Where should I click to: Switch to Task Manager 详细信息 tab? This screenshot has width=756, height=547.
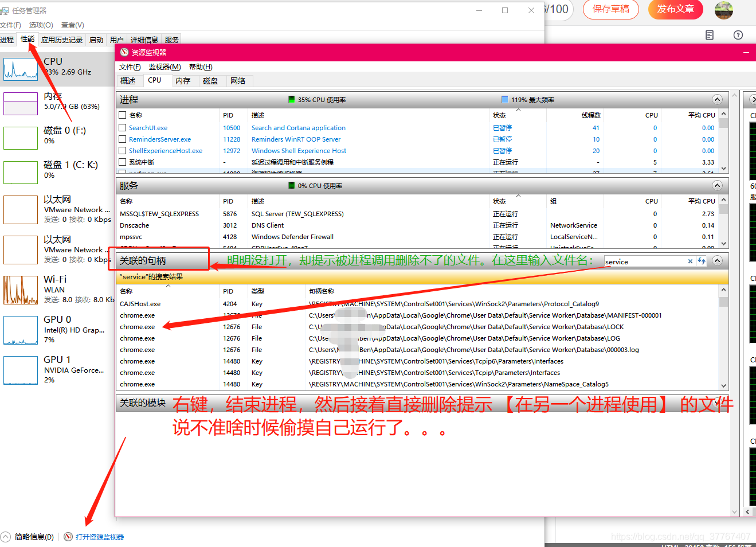click(144, 40)
